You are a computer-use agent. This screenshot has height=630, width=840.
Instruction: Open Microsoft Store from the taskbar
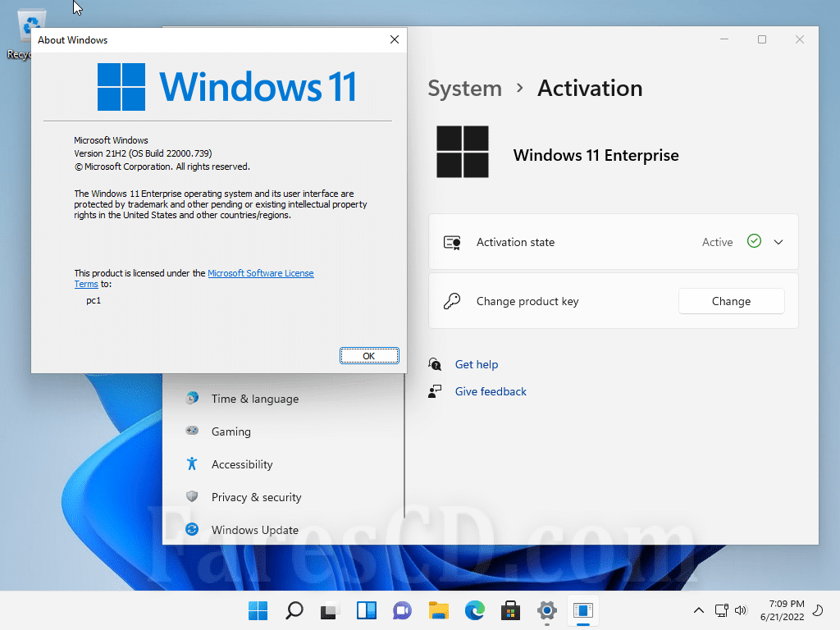tap(510, 610)
